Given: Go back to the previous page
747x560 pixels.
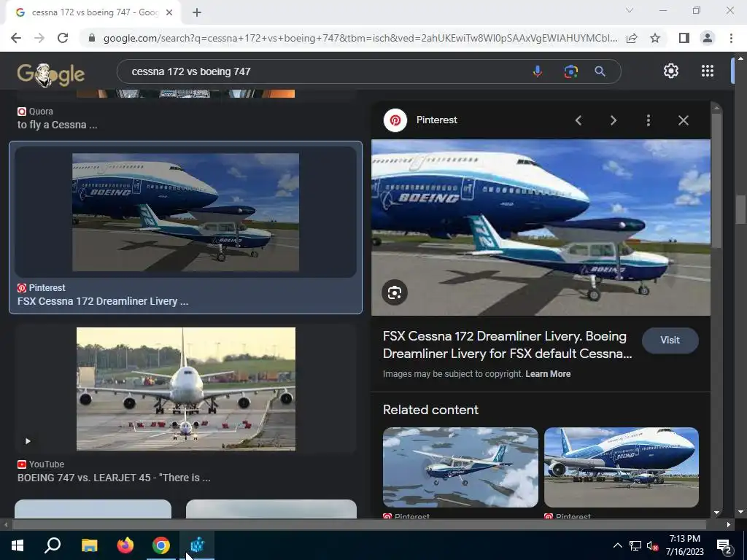Looking at the screenshot, I should (16, 38).
